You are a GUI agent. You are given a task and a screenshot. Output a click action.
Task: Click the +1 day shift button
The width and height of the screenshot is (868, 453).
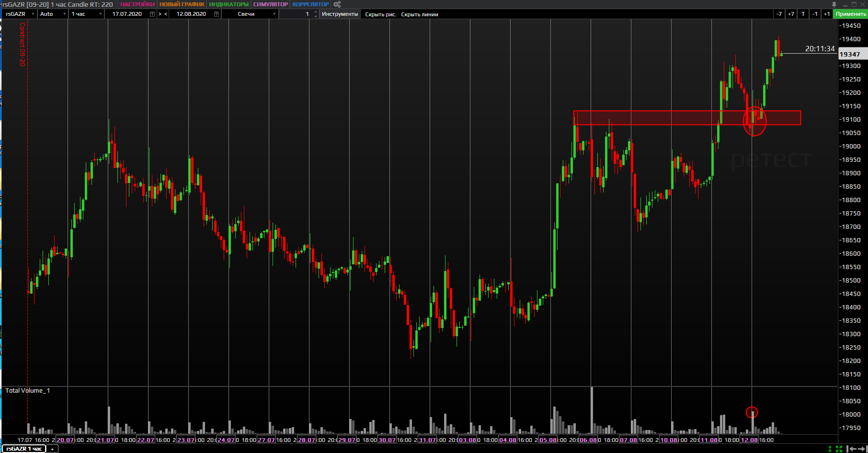(x=827, y=14)
